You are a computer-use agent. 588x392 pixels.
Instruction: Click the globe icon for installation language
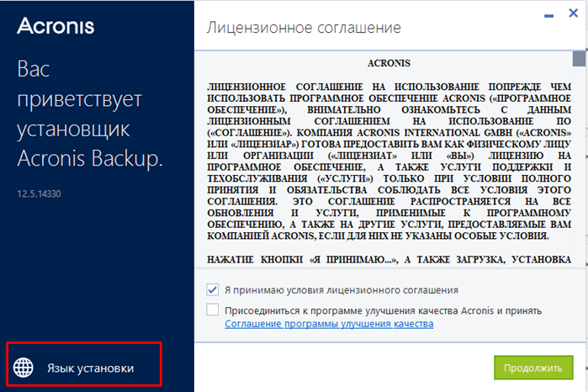click(24, 368)
